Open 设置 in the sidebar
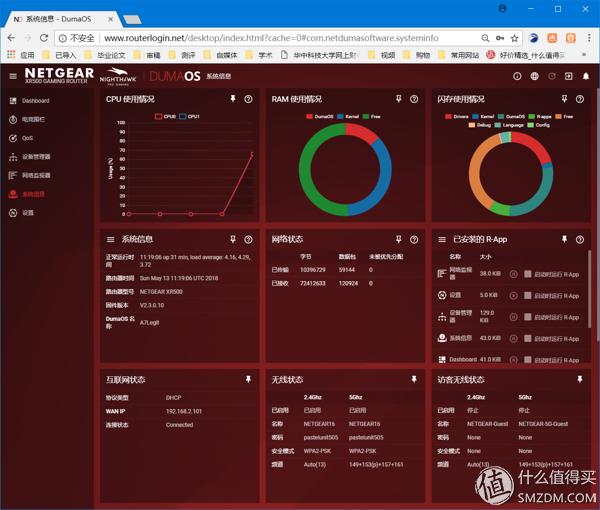The height and width of the screenshot is (510, 600). (21, 213)
